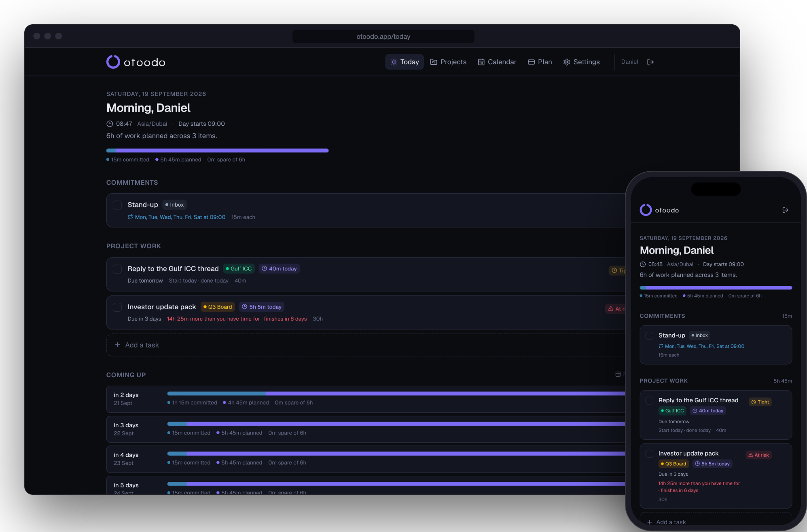Click the plus icon in desktop Add a task
The height and width of the screenshot is (532, 807).
pyautogui.click(x=117, y=345)
